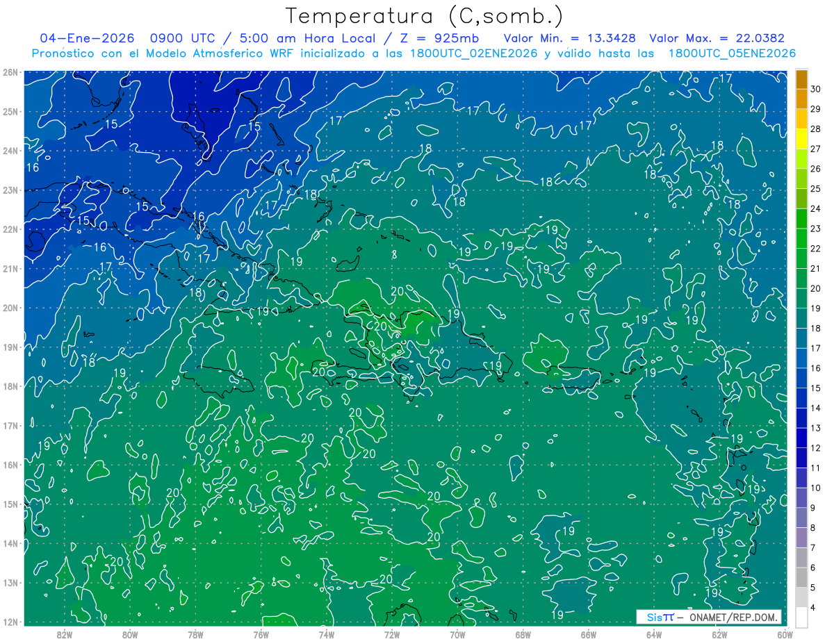The height and width of the screenshot is (644, 834).
Task: Click the valid-until time "1800UTC_05ENE2026"
Action: tap(733, 53)
